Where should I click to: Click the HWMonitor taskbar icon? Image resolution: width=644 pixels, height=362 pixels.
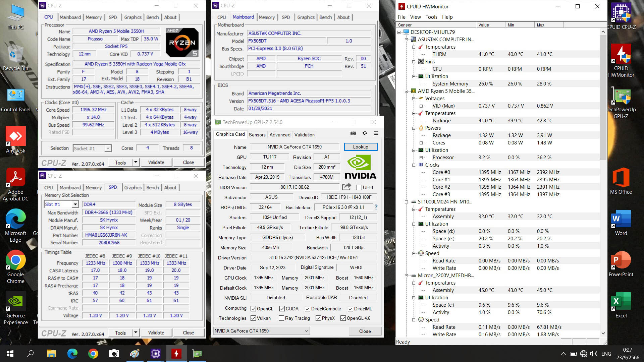[x=176, y=354]
